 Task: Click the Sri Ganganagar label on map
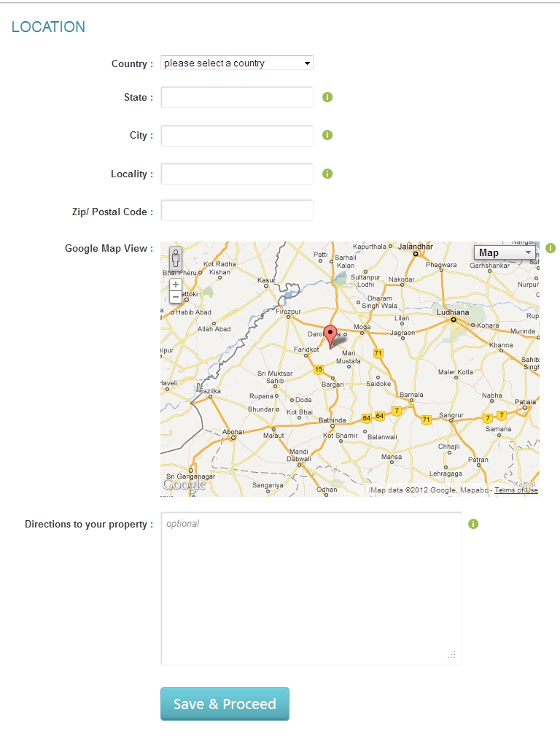click(x=191, y=476)
